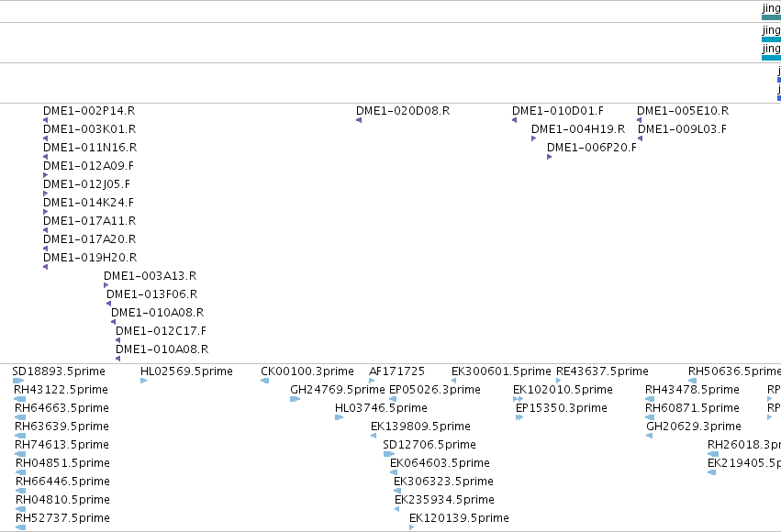Select the blue glyph under HL02569.5prime

(x=144, y=381)
